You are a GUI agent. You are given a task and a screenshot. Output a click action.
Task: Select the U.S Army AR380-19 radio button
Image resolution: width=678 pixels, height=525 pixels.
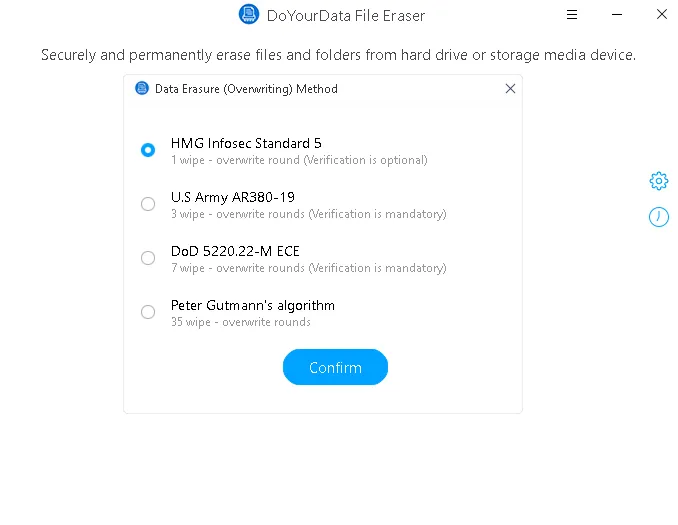(x=148, y=204)
